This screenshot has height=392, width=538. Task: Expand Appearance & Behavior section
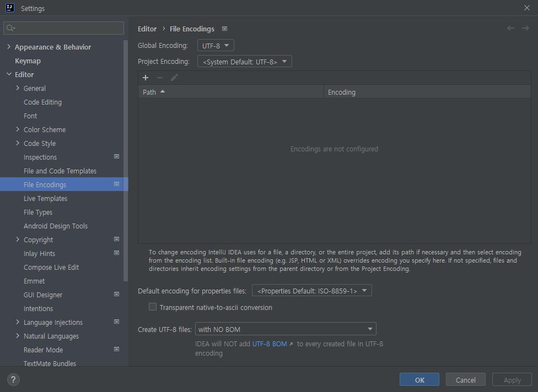pos(9,47)
